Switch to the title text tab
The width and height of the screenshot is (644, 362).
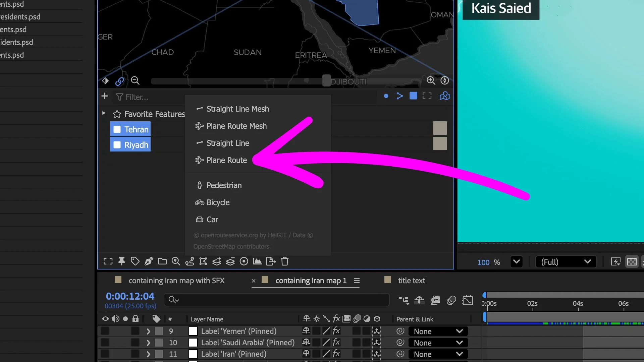(x=411, y=281)
